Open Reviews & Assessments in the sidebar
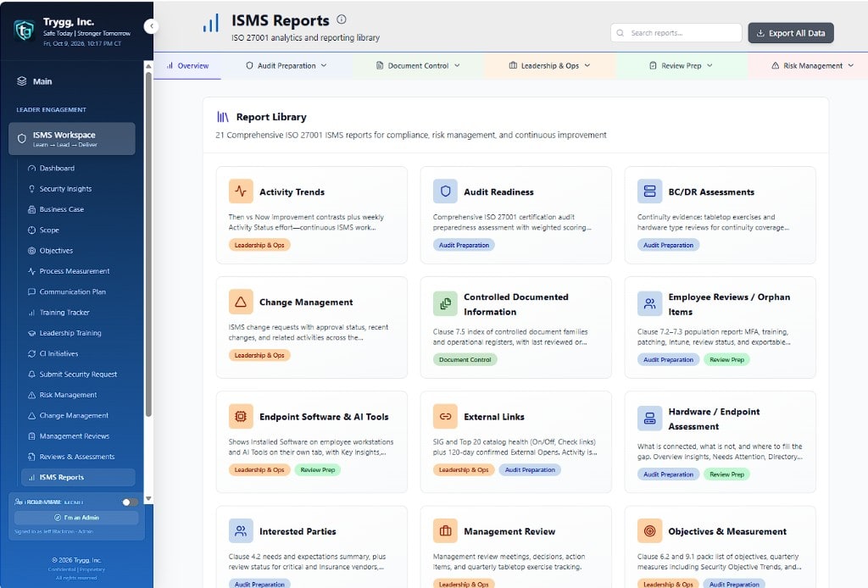The height and width of the screenshot is (588, 868). tap(78, 457)
